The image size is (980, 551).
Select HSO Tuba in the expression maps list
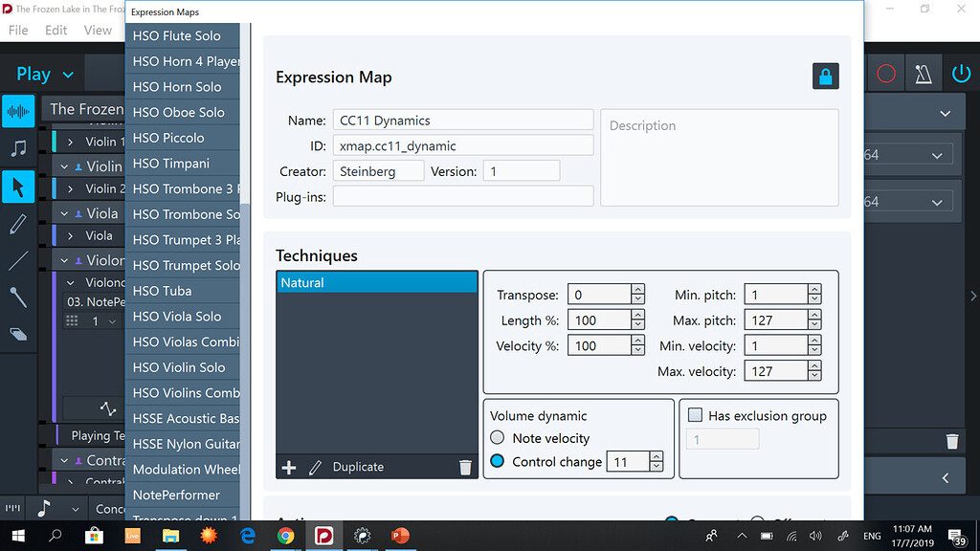pyautogui.click(x=163, y=290)
